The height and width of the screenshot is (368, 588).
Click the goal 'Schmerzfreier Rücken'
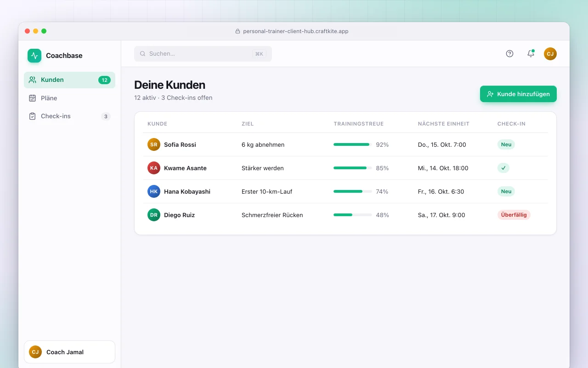point(272,215)
